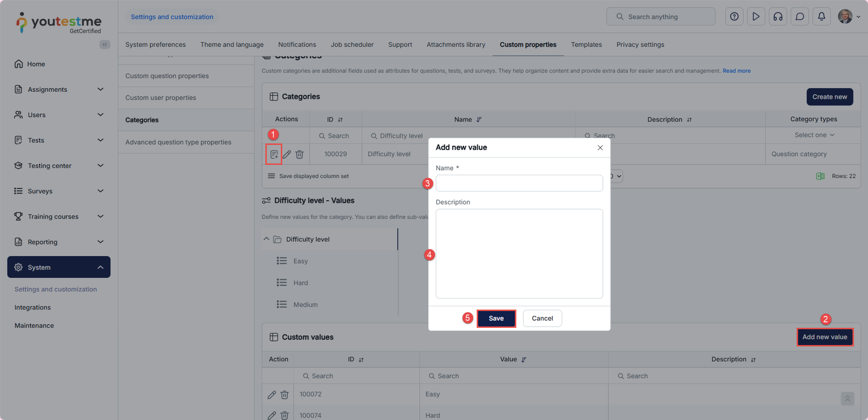Click the edit pencil for value 100072
The height and width of the screenshot is (420, 868).
272,395
